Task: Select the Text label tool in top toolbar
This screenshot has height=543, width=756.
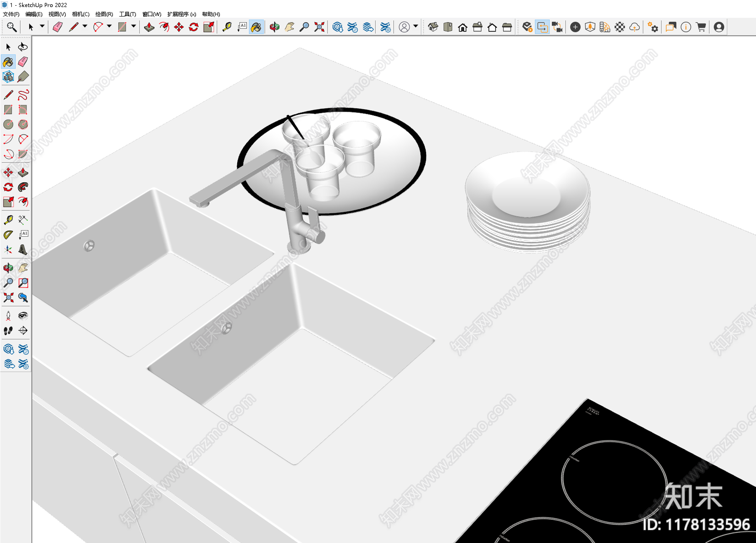Action: (242, 27)
